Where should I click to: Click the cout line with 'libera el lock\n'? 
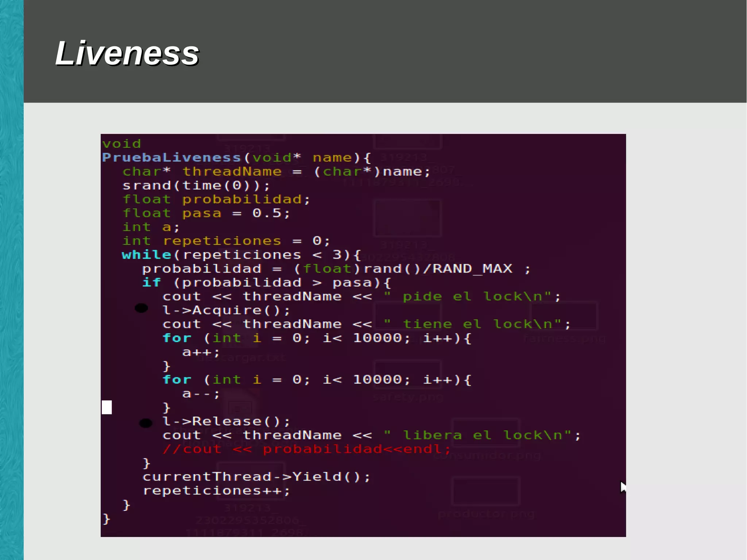371,435
